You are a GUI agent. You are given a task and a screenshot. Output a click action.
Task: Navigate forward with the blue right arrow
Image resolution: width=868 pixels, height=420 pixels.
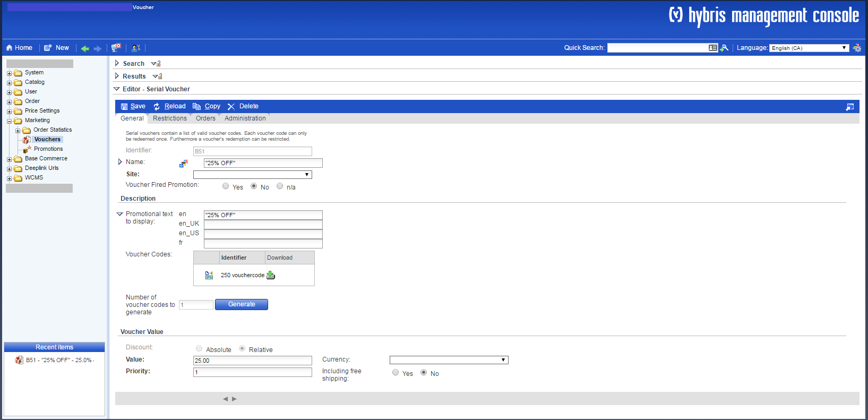pos(98,48)
